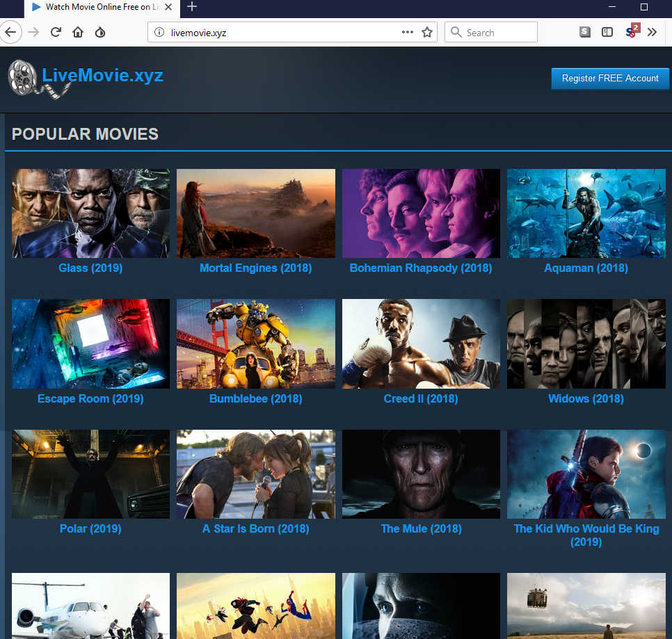Open the browser home page icon
Viewport: 672px width, 639px height.
(78, 32)
